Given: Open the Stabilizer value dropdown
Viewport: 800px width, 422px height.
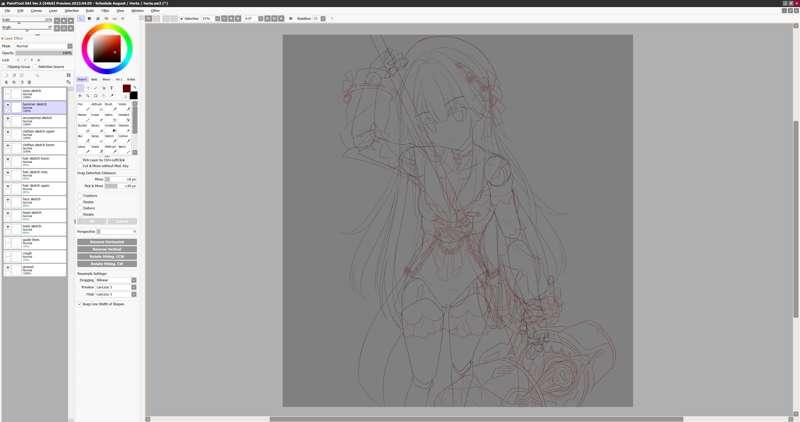Looking at the screenshot, I should coord(323,18).
